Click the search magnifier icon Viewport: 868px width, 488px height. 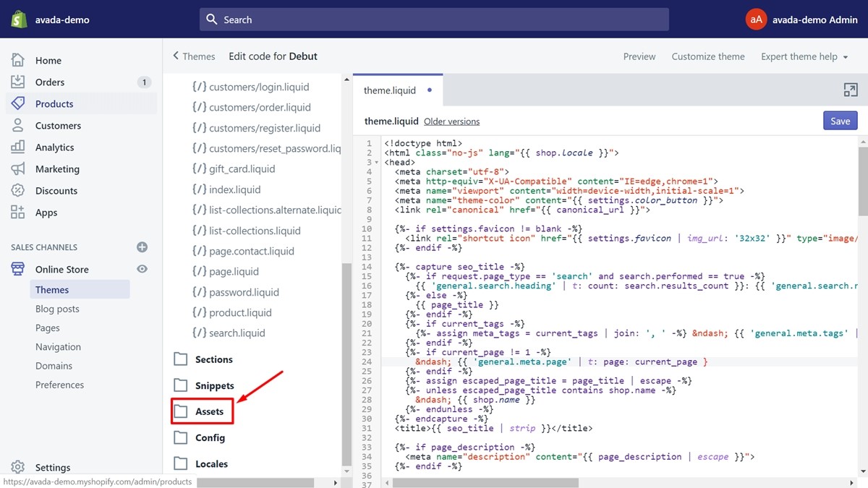coord(212,20)
